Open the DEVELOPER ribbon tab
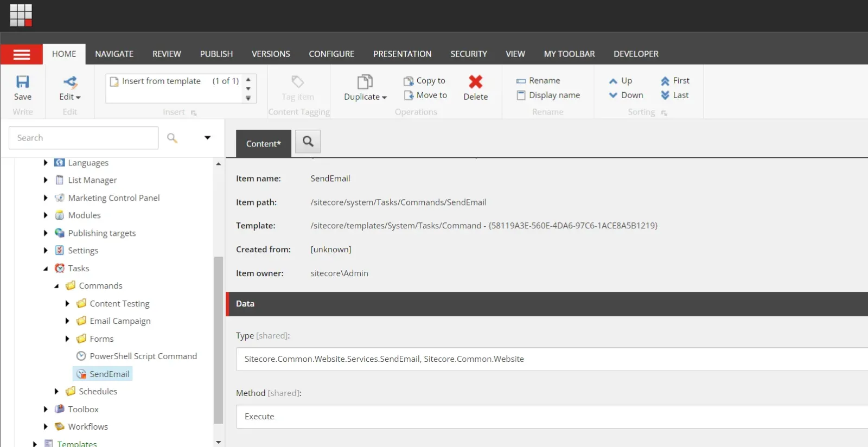Screen dimensions: 868x447 click(636, 54)
